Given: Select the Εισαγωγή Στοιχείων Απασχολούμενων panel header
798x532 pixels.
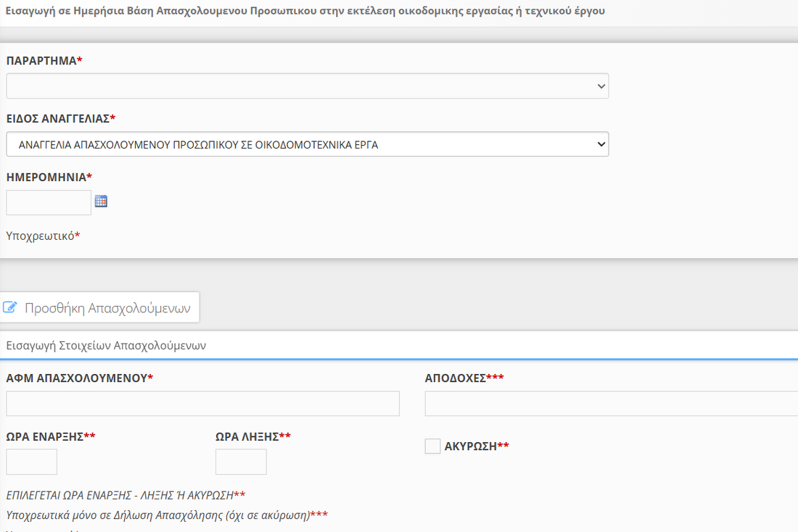Looking at the screenshot, I should click(106, 346).
